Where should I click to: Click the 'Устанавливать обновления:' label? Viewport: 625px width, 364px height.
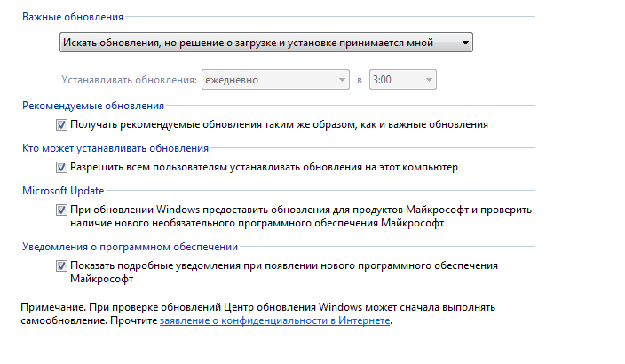pos(129,80)
